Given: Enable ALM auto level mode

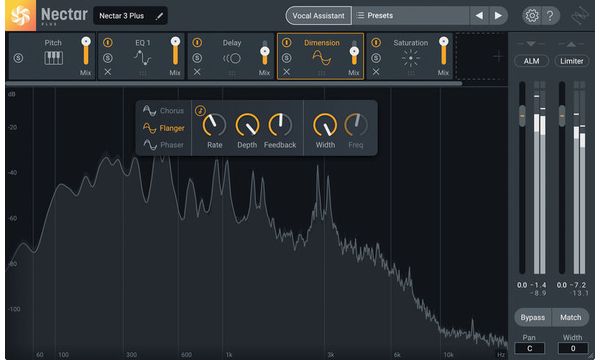Looking at the screenshot, I should pyautogui.click(x=532, y=61).
